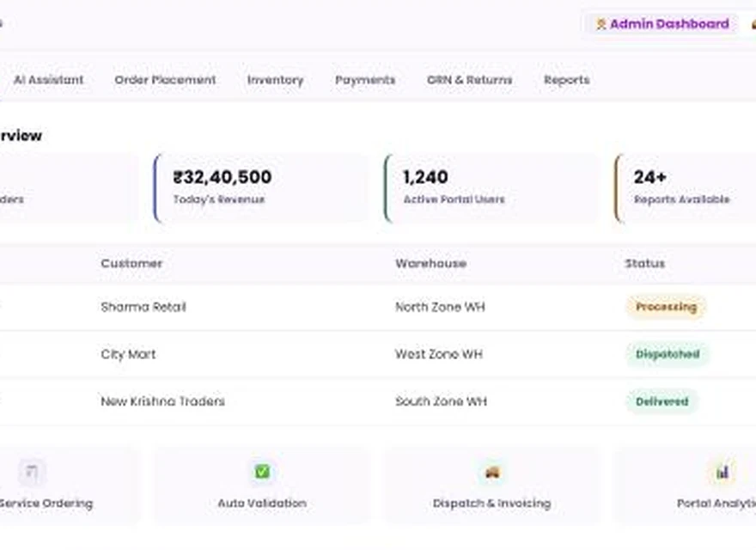Open the Portal Analytics label
Viewport: 756px width, 550px height.
(x=716, y=504)
